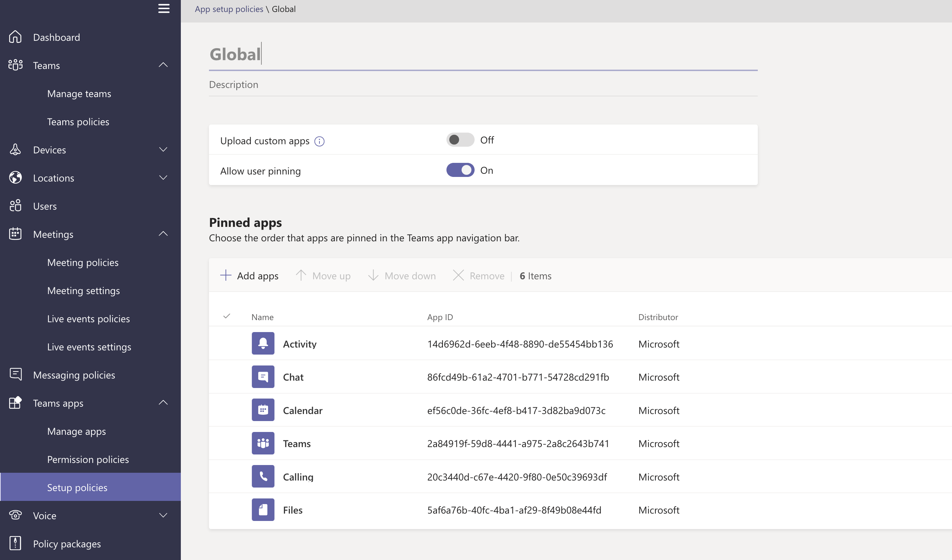
Task: Click the Move up button label
Action: (331, 276)
